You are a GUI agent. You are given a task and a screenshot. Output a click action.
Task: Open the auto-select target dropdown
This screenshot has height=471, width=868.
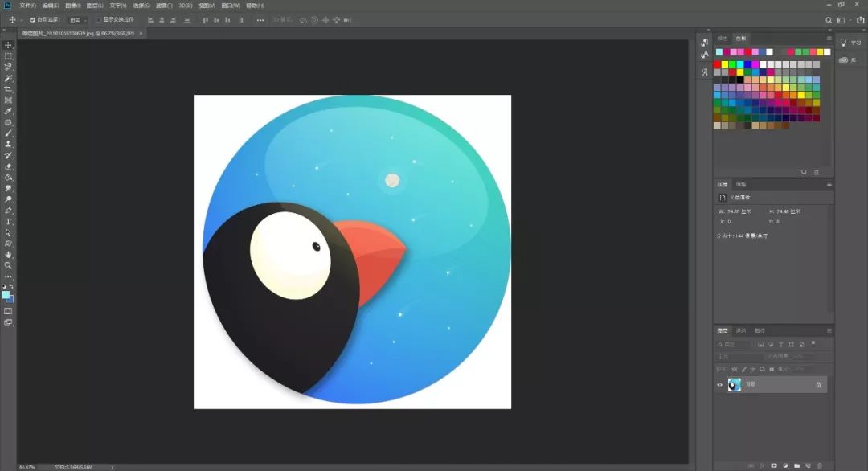pyautogui.click(x=77, y=19)
